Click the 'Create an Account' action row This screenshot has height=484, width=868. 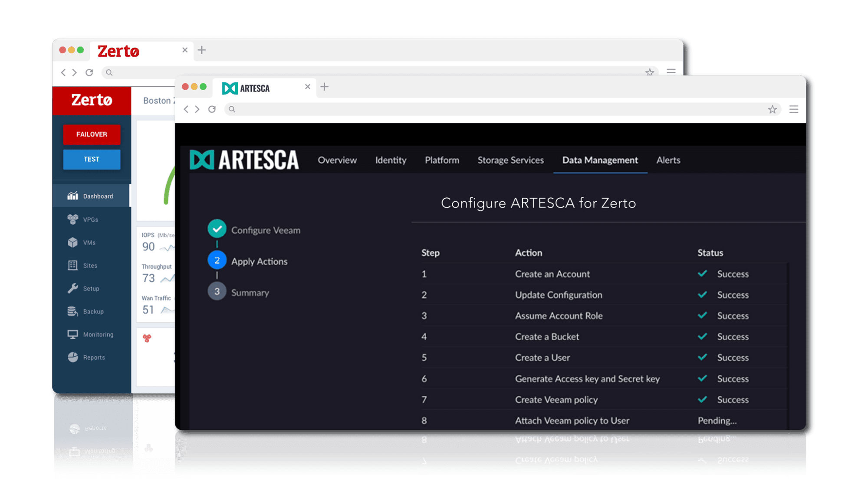click(x=603, y=274)
